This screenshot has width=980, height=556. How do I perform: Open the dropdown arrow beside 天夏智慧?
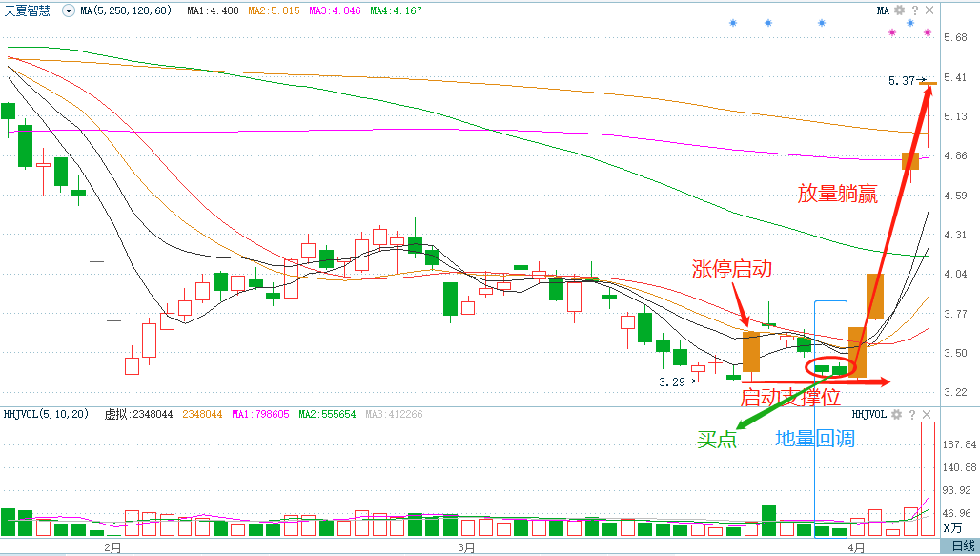pyautogui.click(x=68, y=10)
